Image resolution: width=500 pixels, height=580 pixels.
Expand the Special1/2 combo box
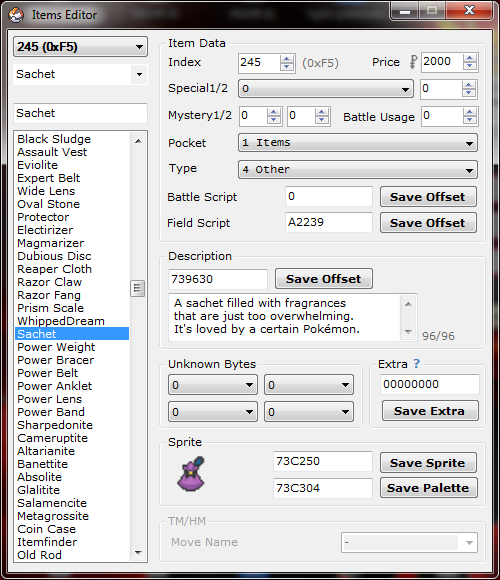point(326,89)
